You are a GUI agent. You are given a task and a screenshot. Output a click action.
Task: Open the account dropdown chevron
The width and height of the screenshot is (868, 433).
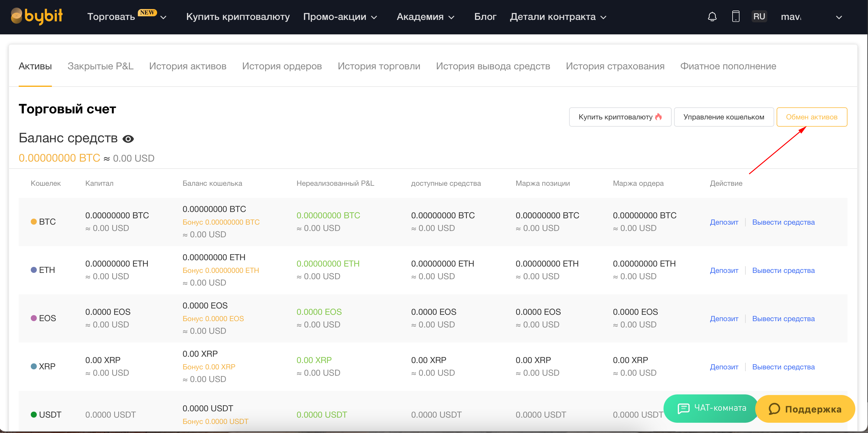point(839,17)
